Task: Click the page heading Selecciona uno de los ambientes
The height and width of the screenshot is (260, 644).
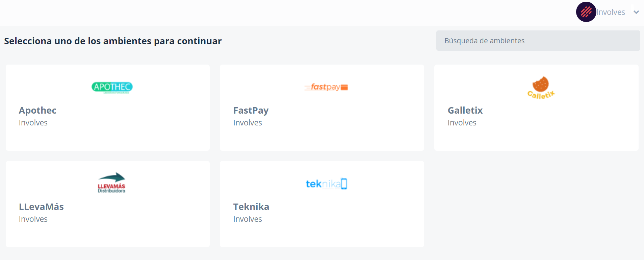Action: point(113,41)
